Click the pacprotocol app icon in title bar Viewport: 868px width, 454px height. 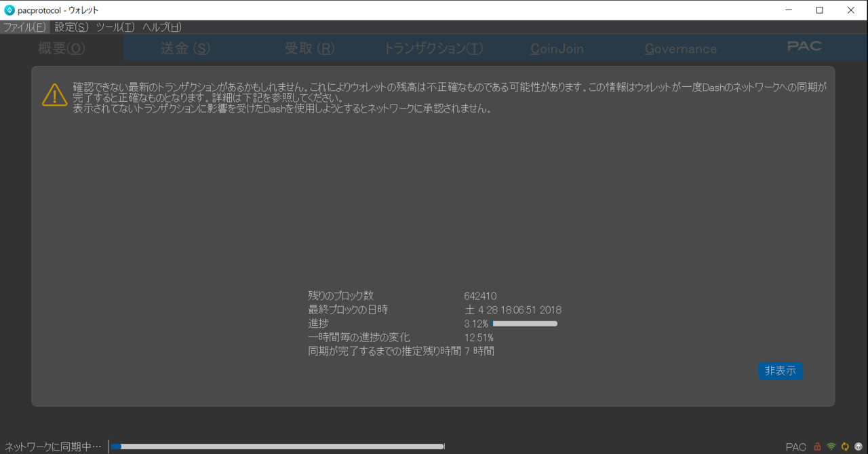point(9,10)
